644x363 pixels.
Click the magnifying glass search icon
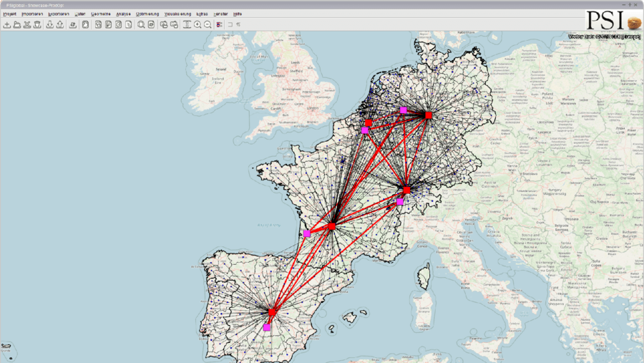tap(141, 25)
